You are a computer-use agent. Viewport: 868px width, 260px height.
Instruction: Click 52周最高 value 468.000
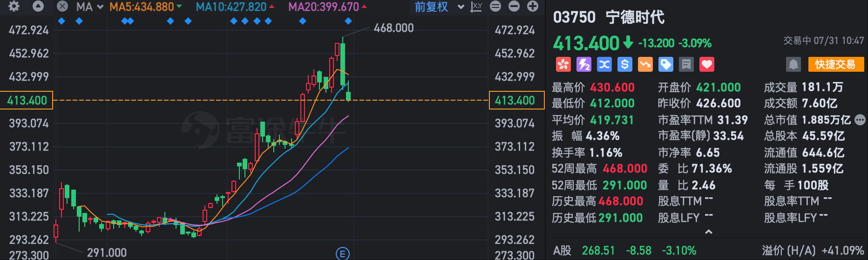click(x=625, y=168)
